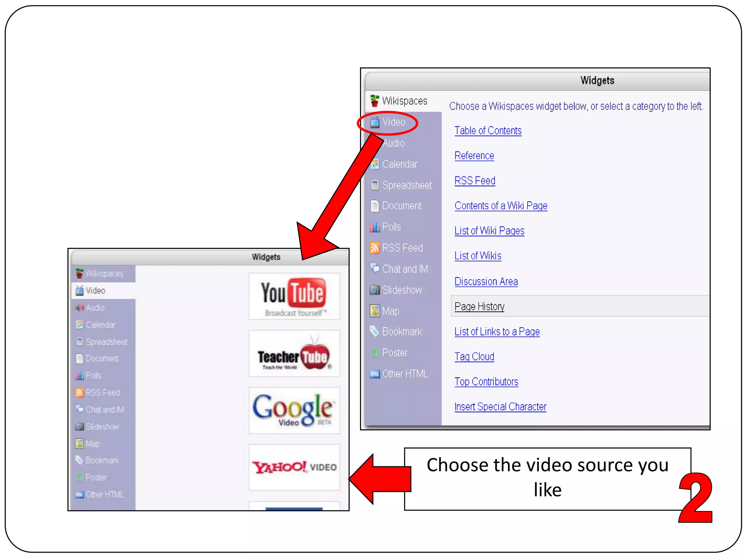This screenshot has height=560, width=747.
Task: Select Bookmark label in right Widgets panel
Action: coord(402,332)
